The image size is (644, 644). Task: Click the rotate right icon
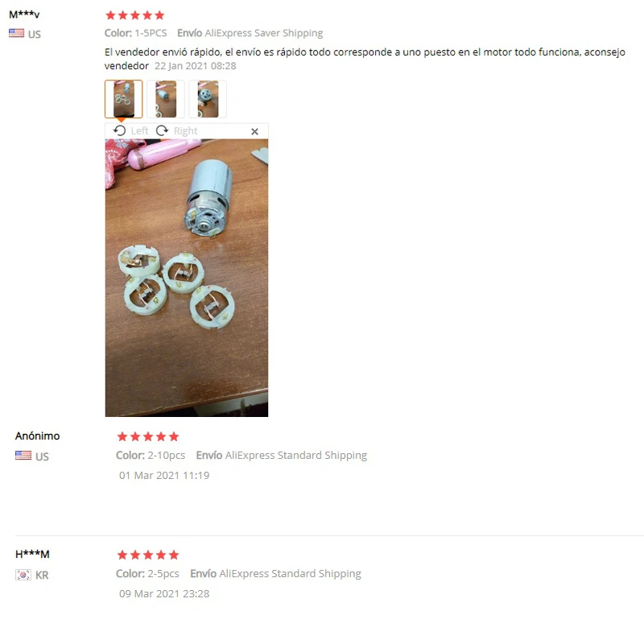[163, 130]
